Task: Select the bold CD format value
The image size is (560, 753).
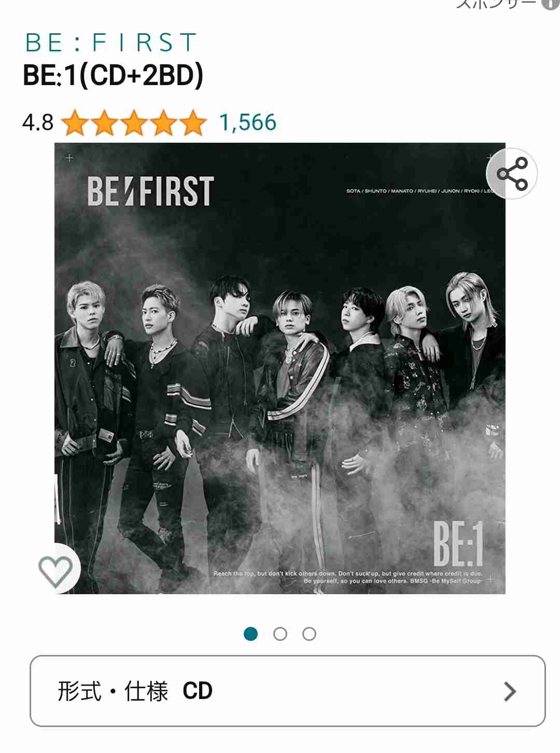Action: (198, 691)
